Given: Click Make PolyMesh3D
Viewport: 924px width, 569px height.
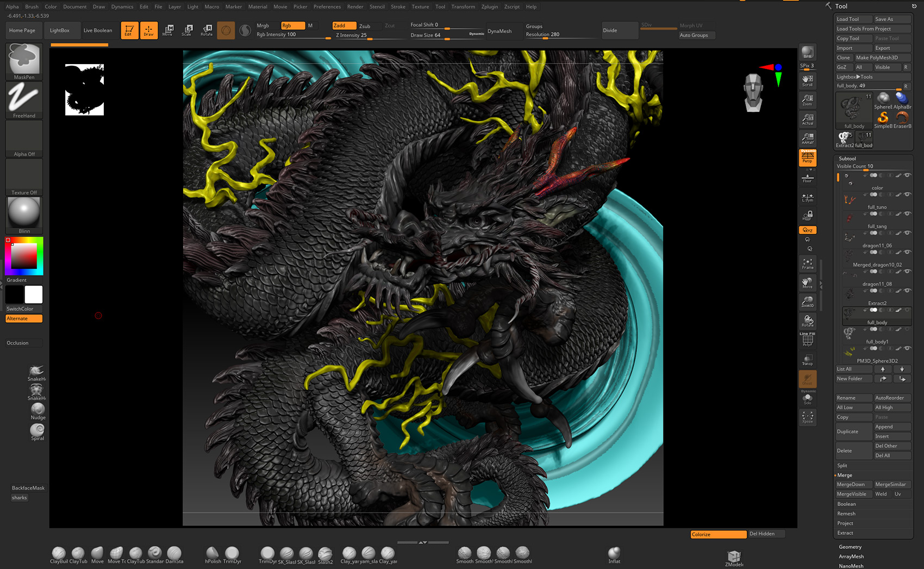Looking at the screenshot, I should tap(883, 58).
